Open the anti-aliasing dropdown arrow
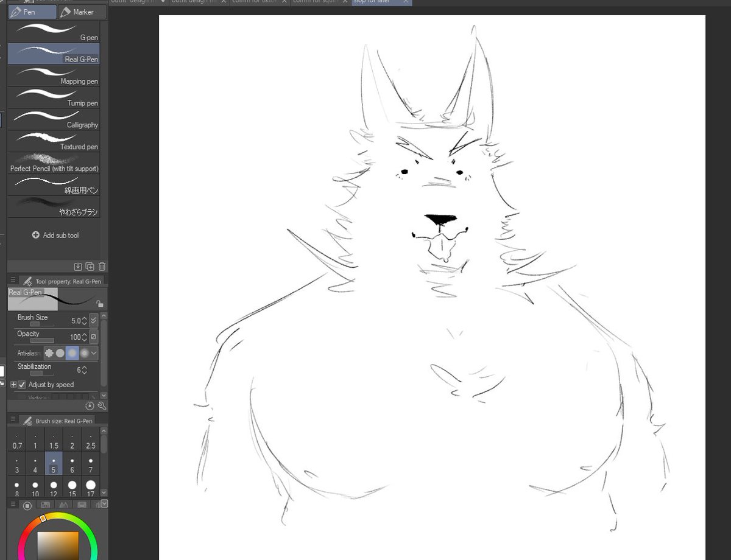Image resolution: width=731 pixels, height=560 pixels. click(x=94, y=352)
